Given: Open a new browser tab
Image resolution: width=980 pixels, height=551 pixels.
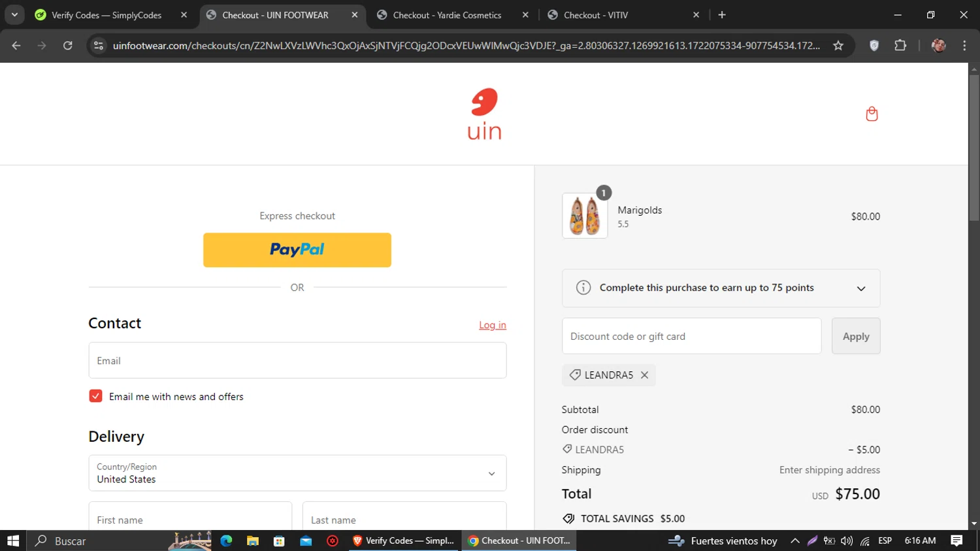Looking at the screenshot, I should pyautogui.click(x=722, y=14).
